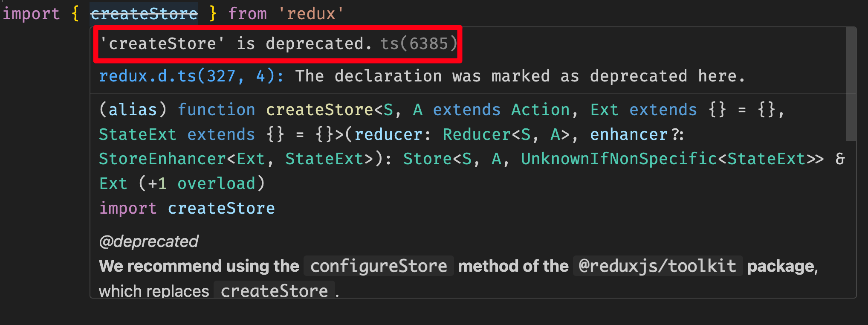The height and width of the screenshot is (325, 868).
Task: Click the import keyword in the code line
Action: tap(31, 14)
